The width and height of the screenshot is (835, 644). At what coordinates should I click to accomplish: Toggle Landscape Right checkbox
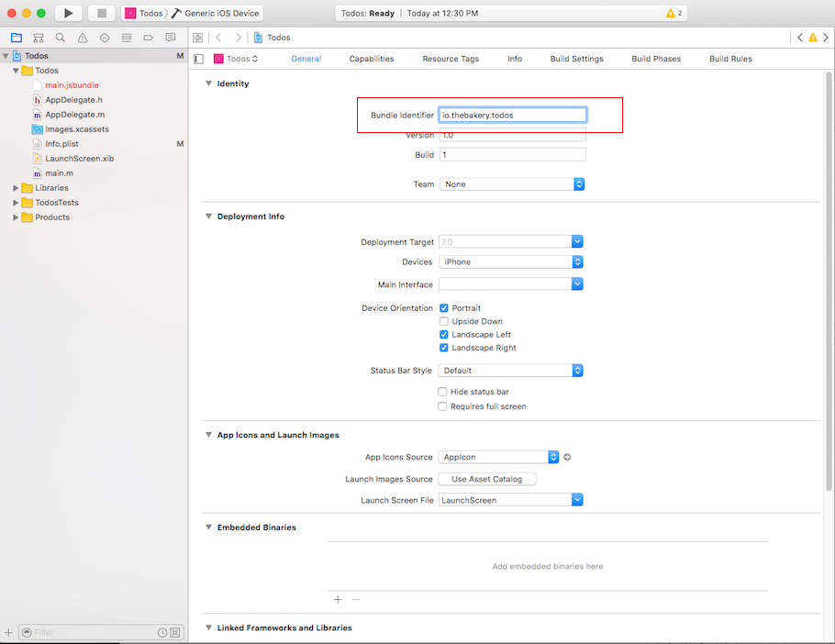(443, 348)
